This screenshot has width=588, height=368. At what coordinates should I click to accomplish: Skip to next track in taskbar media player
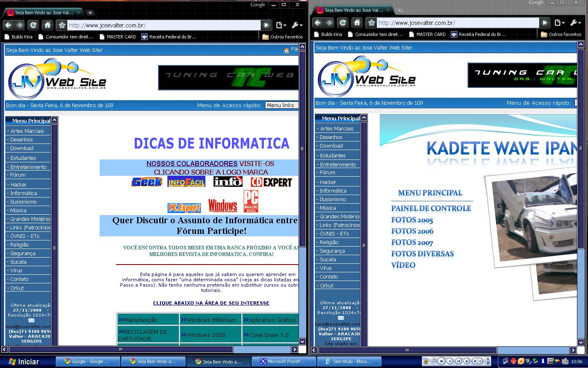(466, 361)
